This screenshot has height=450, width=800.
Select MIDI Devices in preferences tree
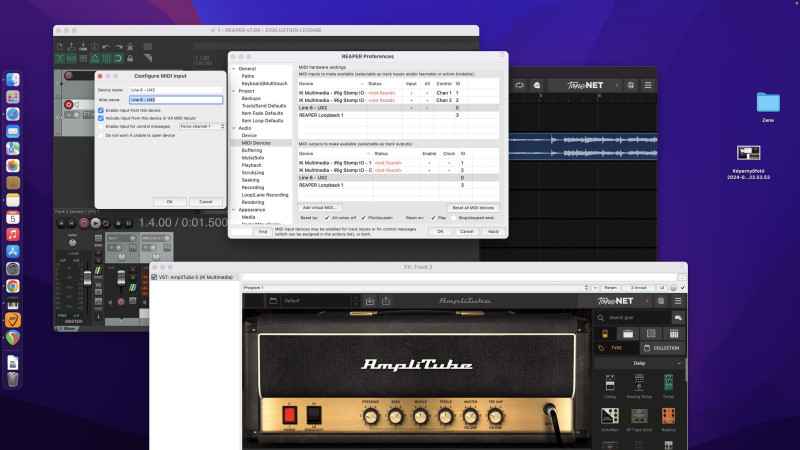(x=256, y=143)
